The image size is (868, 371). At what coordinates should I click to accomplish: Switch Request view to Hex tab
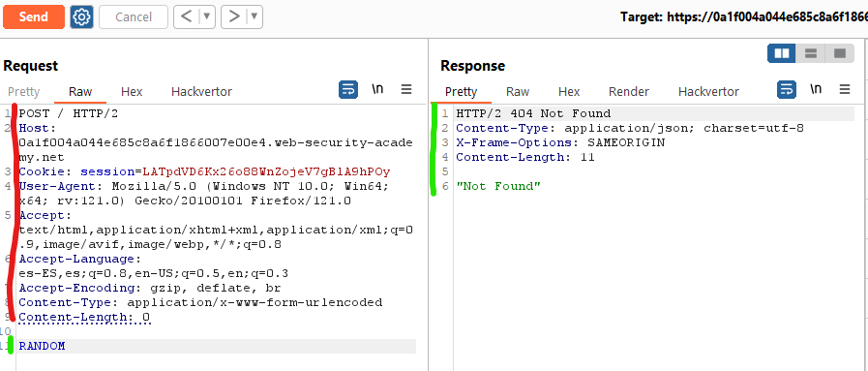pyautogui.click(x=132, y=92)
